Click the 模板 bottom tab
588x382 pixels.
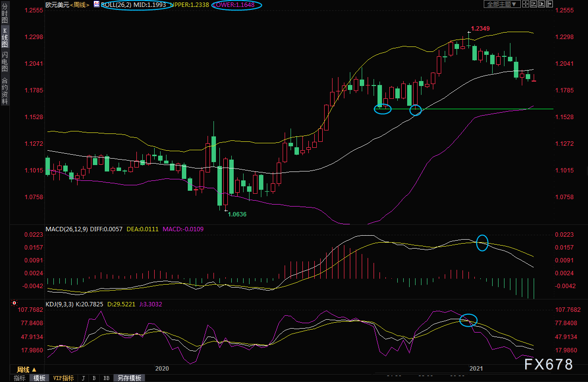39,378
